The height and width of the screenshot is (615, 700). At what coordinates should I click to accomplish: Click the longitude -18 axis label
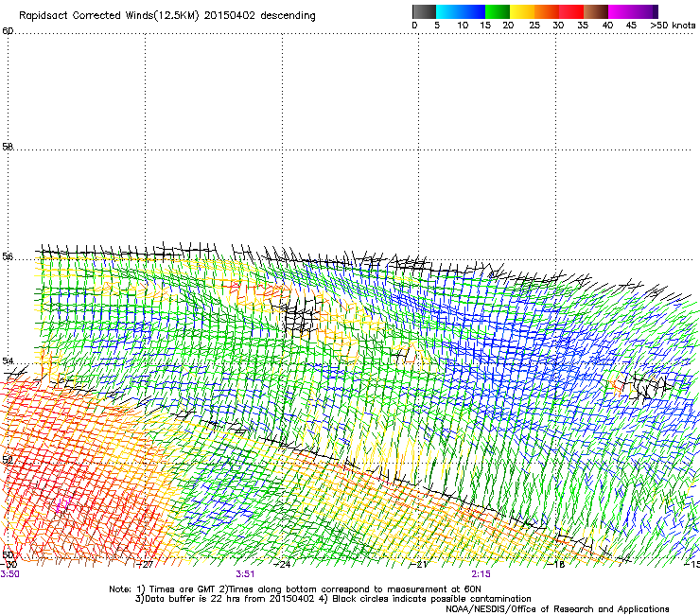click(x=556, y=565)
